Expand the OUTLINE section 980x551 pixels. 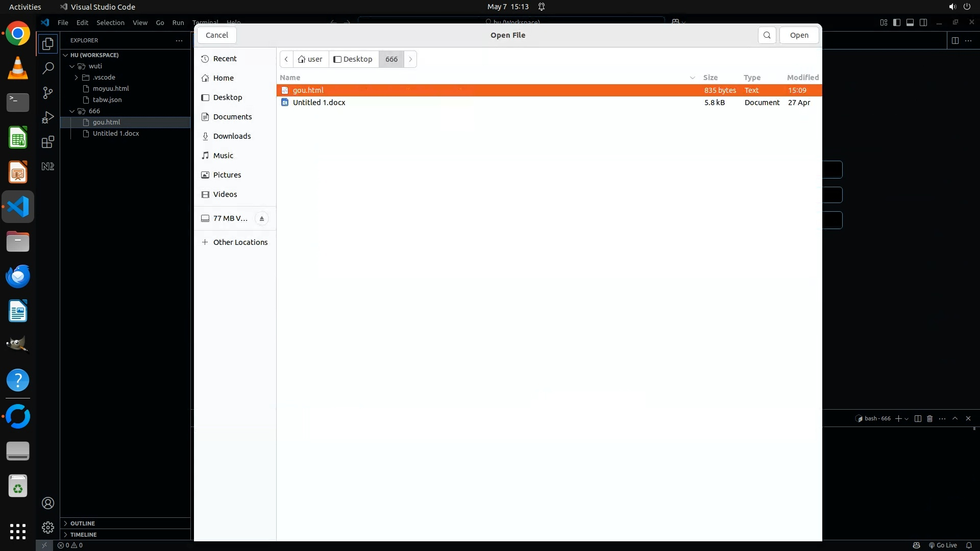83,523
